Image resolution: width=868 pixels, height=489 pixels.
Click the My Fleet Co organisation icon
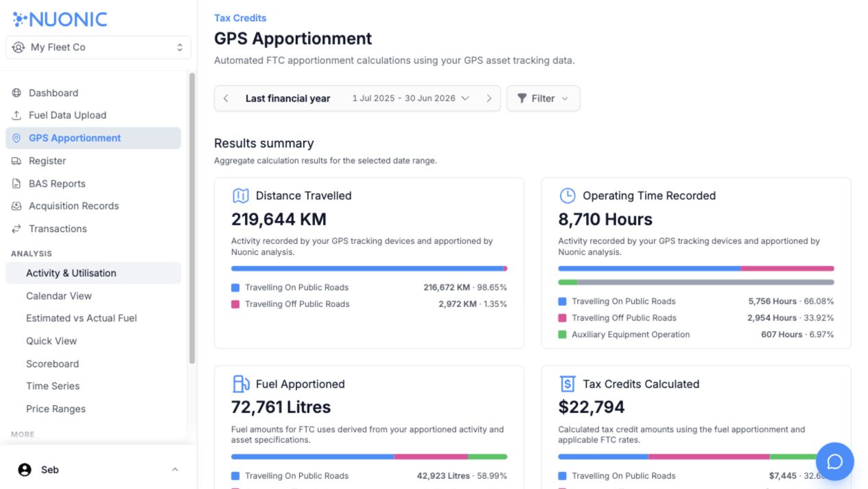19,47
